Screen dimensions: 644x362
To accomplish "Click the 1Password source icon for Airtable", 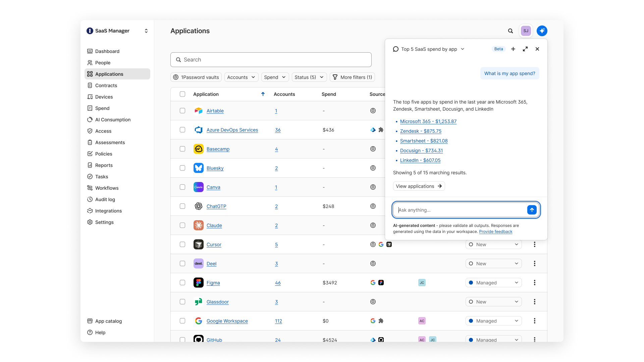I will coord(373,111).
